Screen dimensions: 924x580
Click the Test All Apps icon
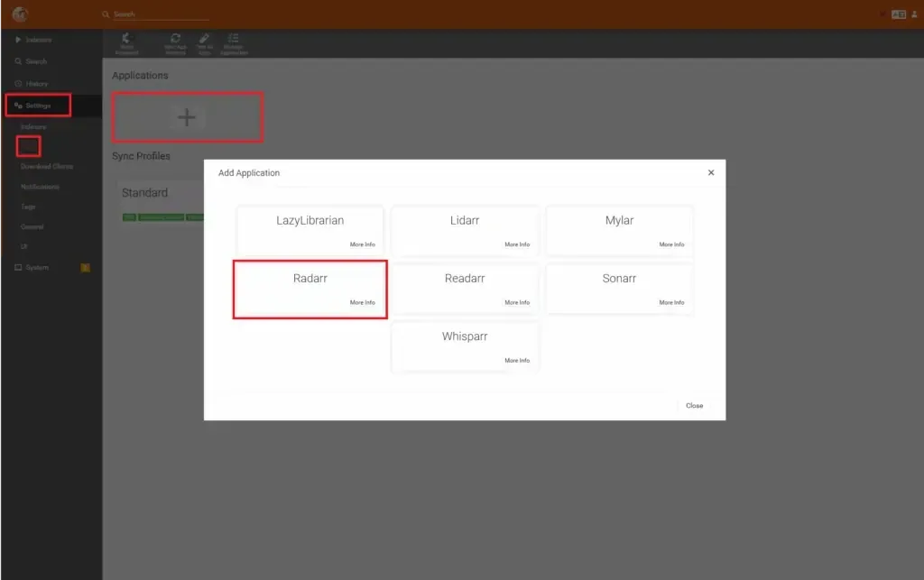click(204, 42)
